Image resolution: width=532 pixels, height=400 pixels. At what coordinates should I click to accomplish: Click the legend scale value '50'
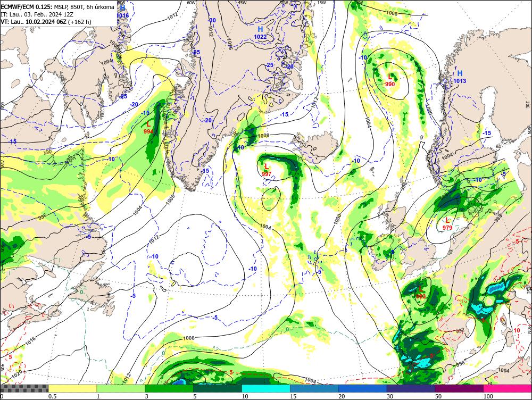click(438, 396)
